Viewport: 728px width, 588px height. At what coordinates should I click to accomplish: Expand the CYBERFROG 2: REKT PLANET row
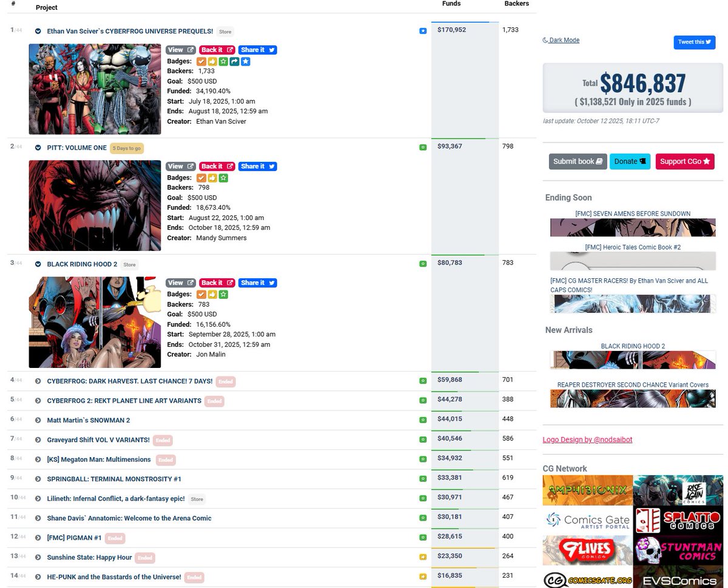(x=38, y=401)
